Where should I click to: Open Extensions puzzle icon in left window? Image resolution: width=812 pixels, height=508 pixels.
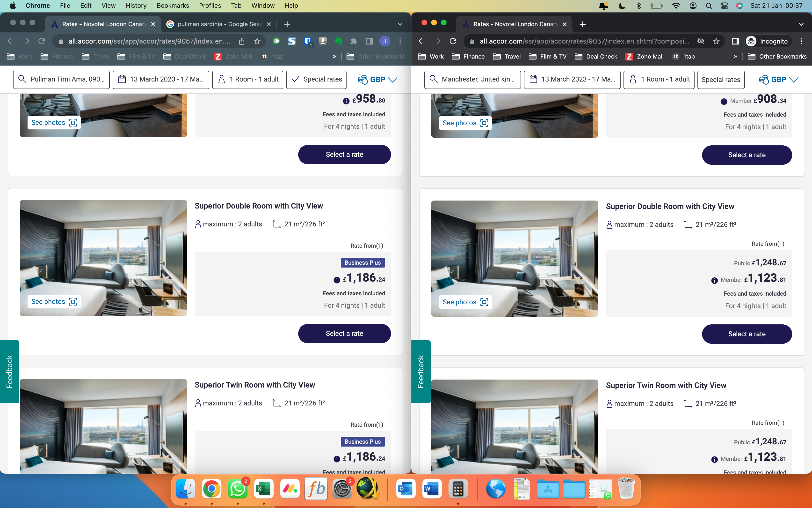pos(354,41)
